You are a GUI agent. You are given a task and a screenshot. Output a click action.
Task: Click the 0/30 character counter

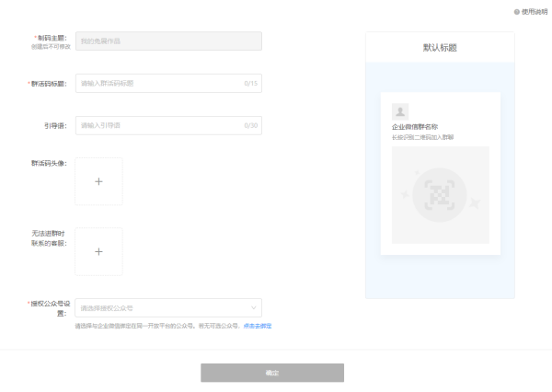(x=250, y=125)
